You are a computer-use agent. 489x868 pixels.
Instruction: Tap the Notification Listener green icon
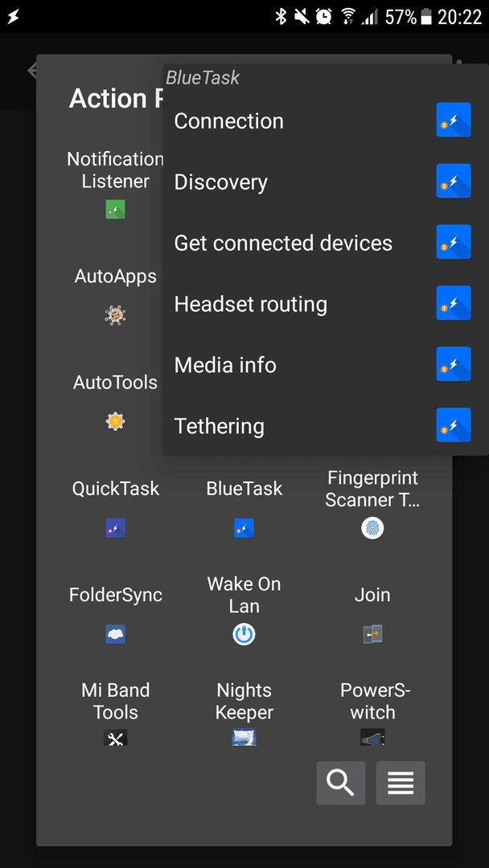point(116,209)
